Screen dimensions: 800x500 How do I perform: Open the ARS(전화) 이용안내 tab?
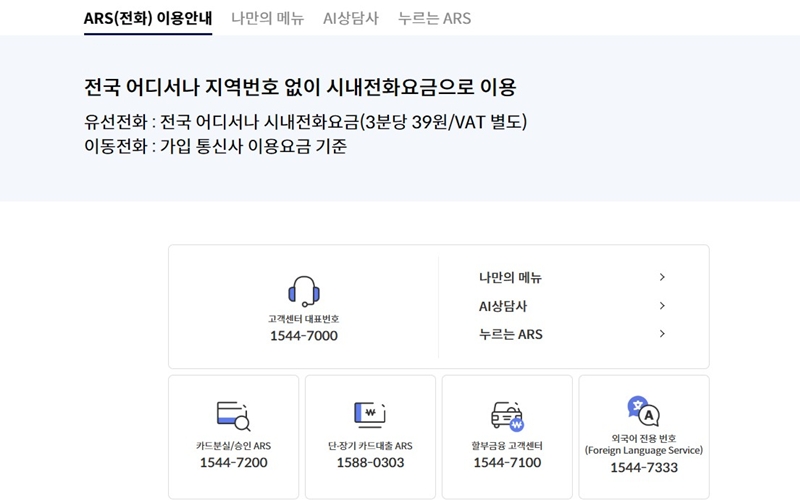click(x=148, y=18)
